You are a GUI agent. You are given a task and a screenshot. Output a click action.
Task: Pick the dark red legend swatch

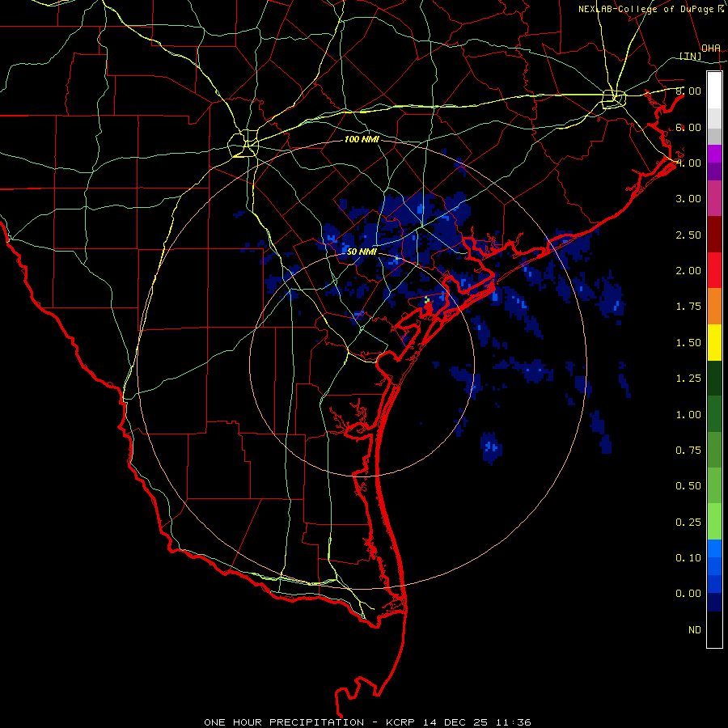tap(714, 235)
